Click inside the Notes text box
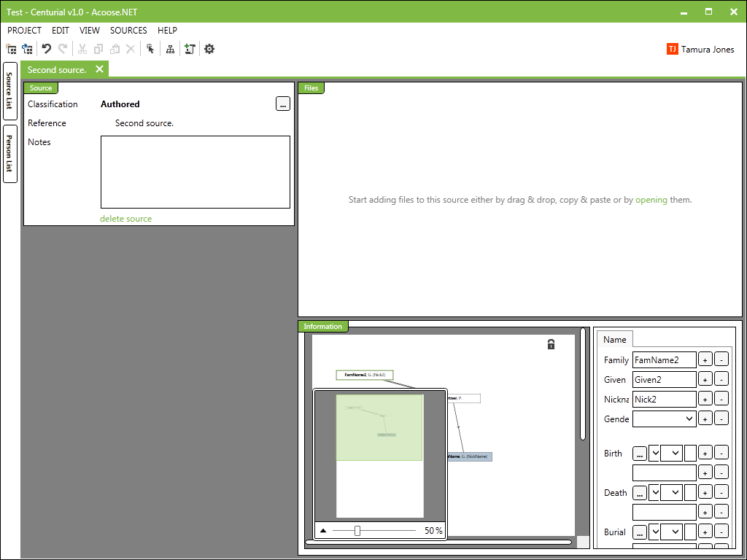Image resolution: width=747 pixels, height=560 pixels. tap(195, 172)
